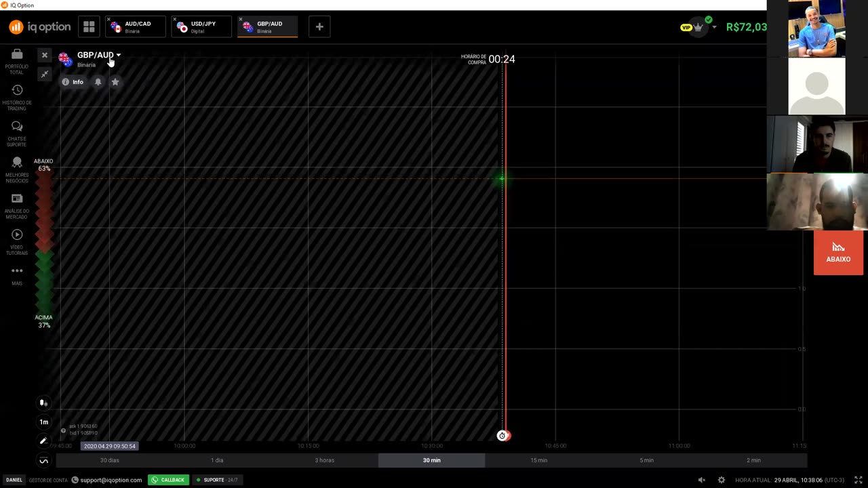This screenshot has width=868, height=488.
Task: Open the 1m candle interval selector
Action: [x=43, y=422]
